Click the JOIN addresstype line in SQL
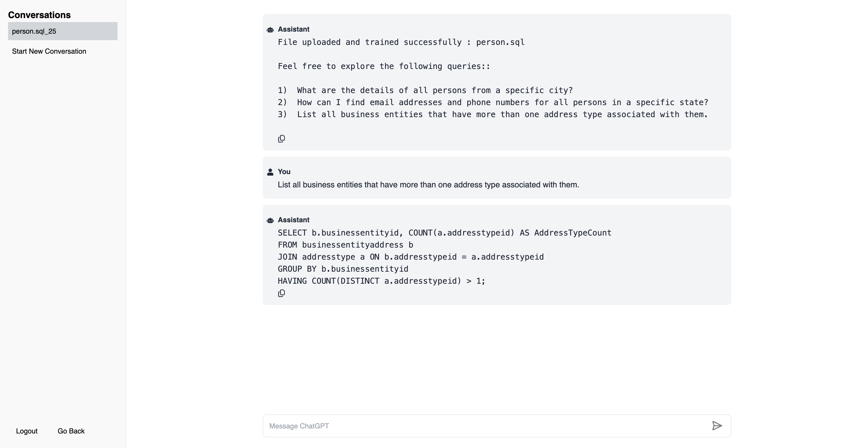Viewport: 868px width, 448px height. 411,257
